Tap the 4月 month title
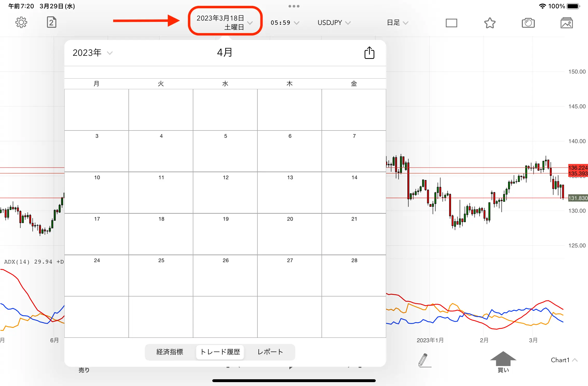The height and width of the screenshot is (386, 588). pos(225,53)
